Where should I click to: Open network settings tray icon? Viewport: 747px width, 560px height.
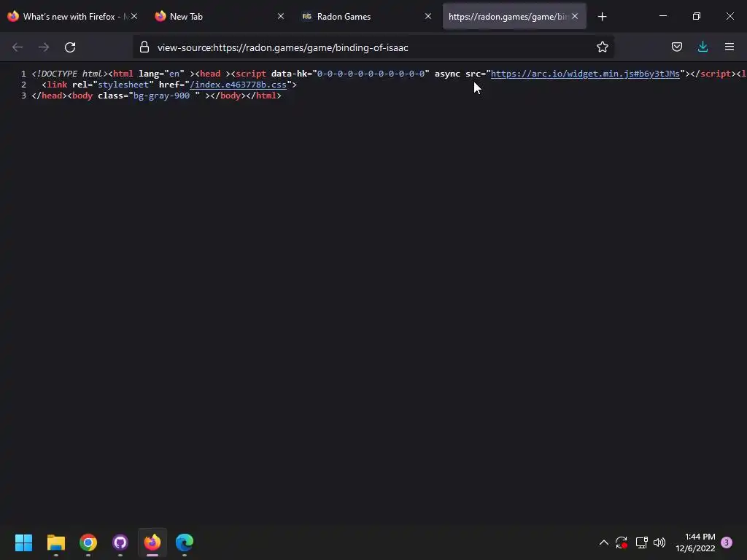(641, 542)
